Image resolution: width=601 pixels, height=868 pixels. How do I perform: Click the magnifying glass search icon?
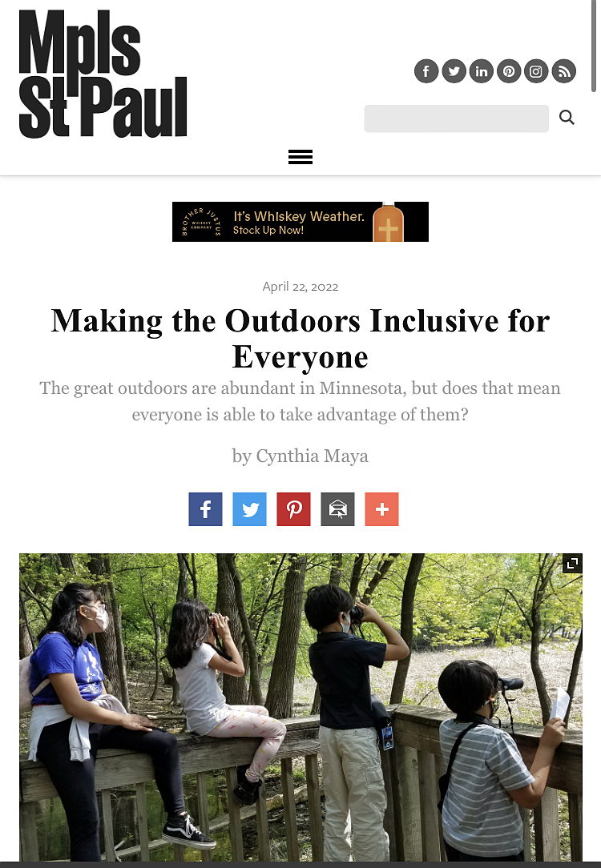[567, 118]
